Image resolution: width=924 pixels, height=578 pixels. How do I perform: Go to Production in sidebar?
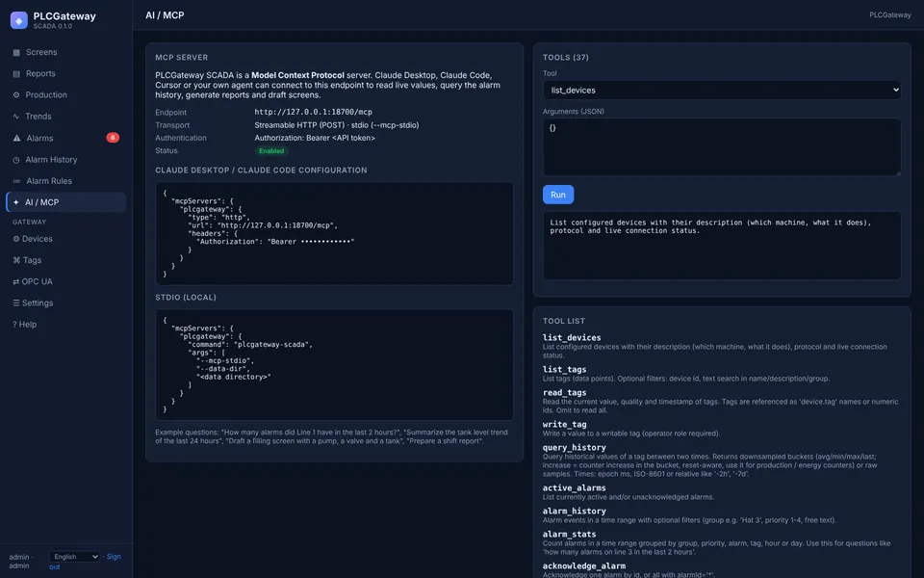66,94
